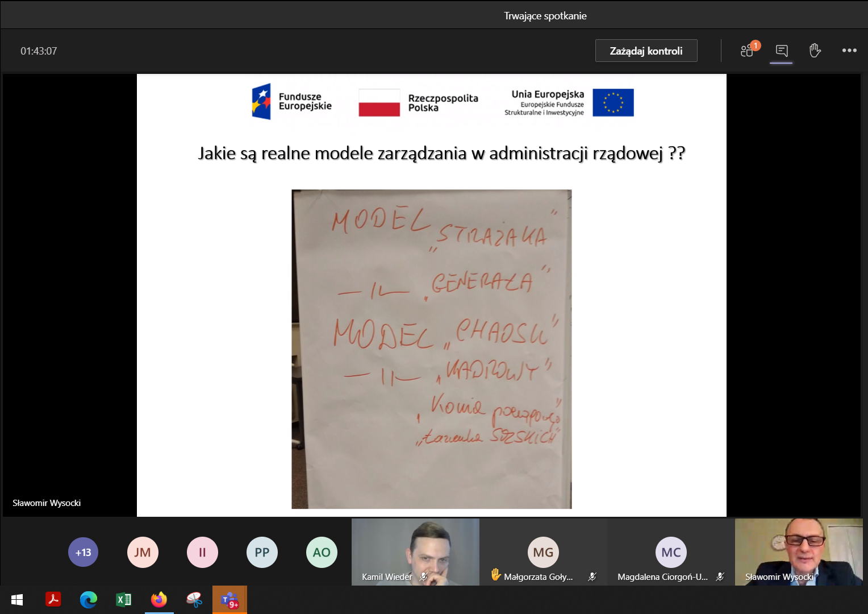Click the Zażądaj kontroli button
868x614 pixels.
[646, 51]
